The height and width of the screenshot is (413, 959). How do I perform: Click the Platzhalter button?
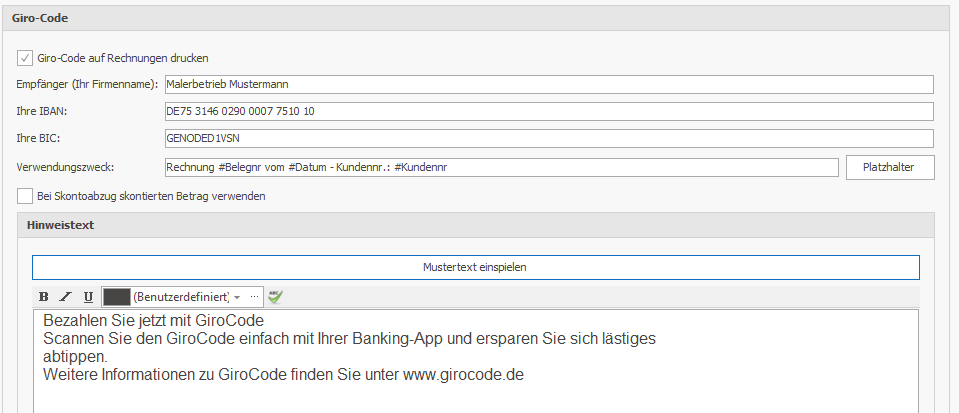click(889, 167)
